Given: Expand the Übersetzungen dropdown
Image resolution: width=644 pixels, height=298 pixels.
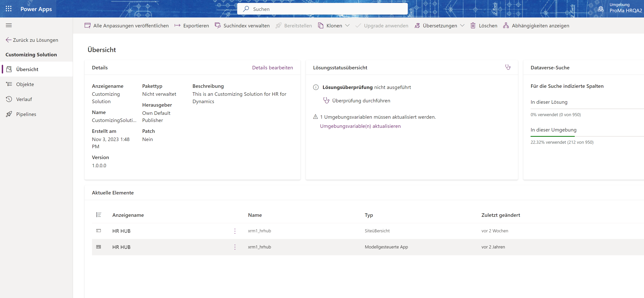Looking at the screenshot, I should (462, 25).
